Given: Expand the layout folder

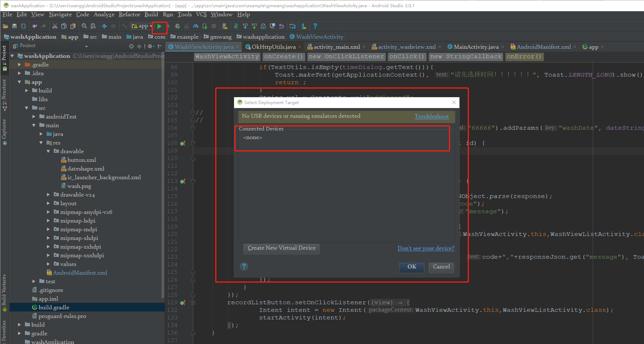Looking at the screenshot, I should pyautogui.click(x=48, y=203).
